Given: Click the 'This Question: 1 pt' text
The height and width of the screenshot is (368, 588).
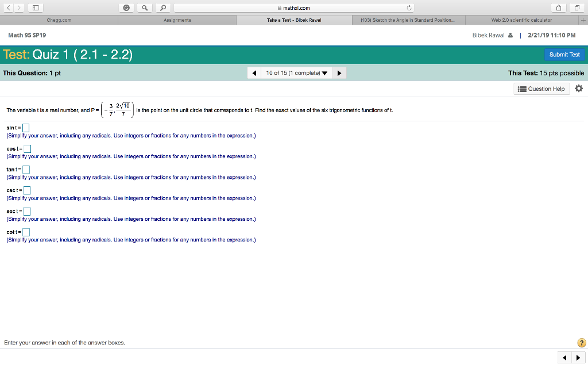Looking at the screenshot, I should (32, 73).
